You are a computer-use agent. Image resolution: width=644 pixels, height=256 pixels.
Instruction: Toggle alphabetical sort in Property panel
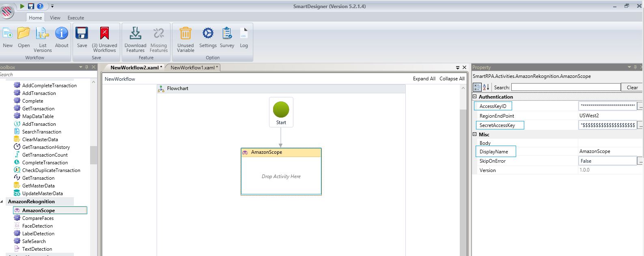(x=486, y=87)
